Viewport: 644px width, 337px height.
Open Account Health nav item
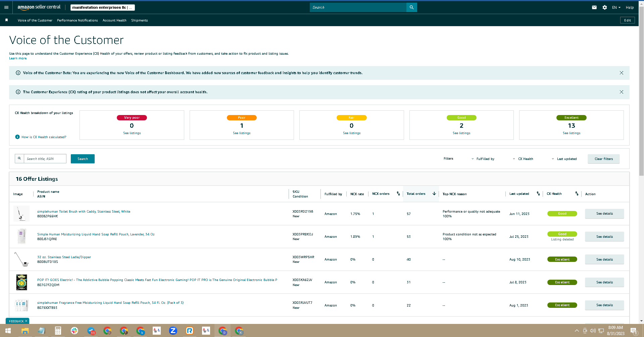pyautogui.click(x=114, y=20)
